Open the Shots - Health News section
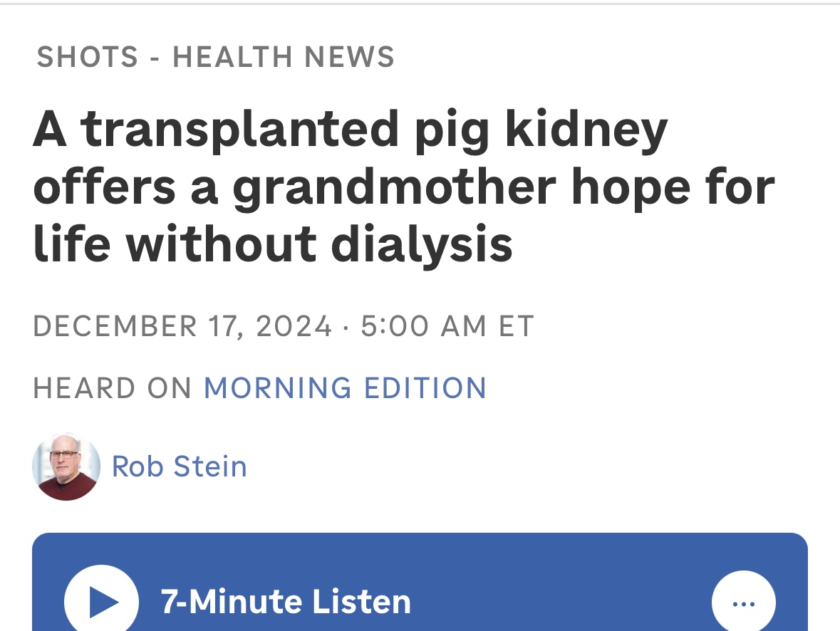 [215, 57]
